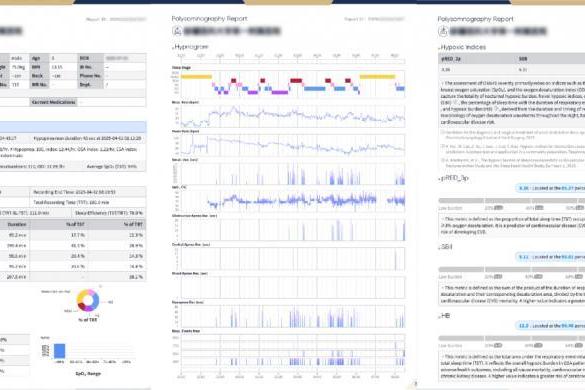Click the sleep-stage donut chart

(x=88, y=300)
